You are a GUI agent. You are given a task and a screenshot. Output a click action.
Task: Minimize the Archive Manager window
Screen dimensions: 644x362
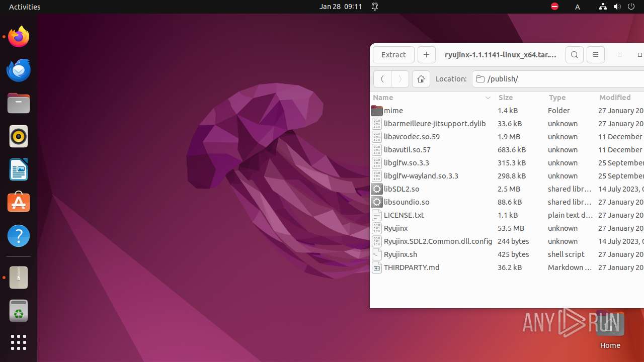pos(620,55)
